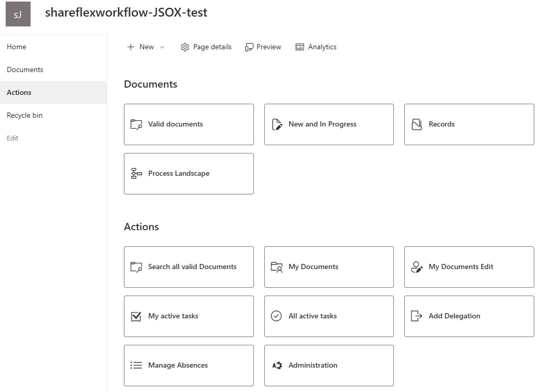Open Analytics from the command bar

(x=316, y=47)
